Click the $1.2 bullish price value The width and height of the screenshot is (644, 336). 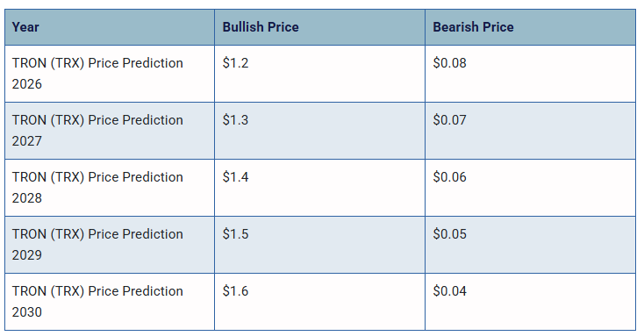(235, 63)
